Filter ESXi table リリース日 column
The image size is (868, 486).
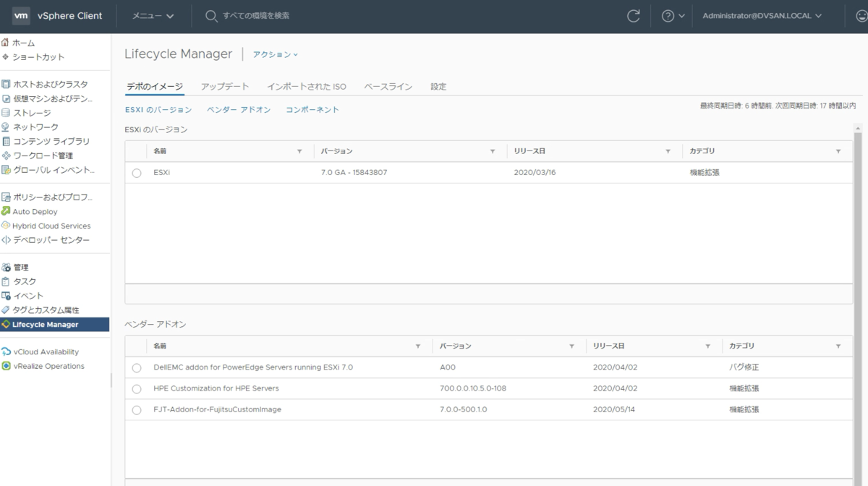coord(668,151)
